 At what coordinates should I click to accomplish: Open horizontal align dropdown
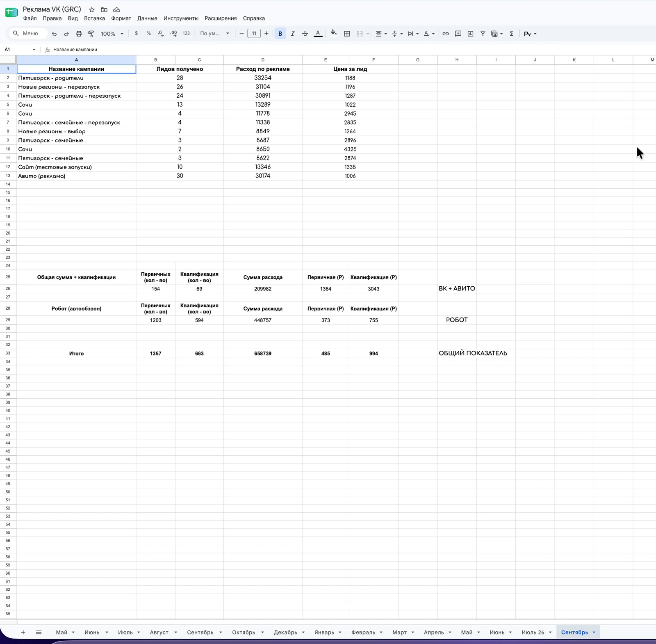(381, 34)
